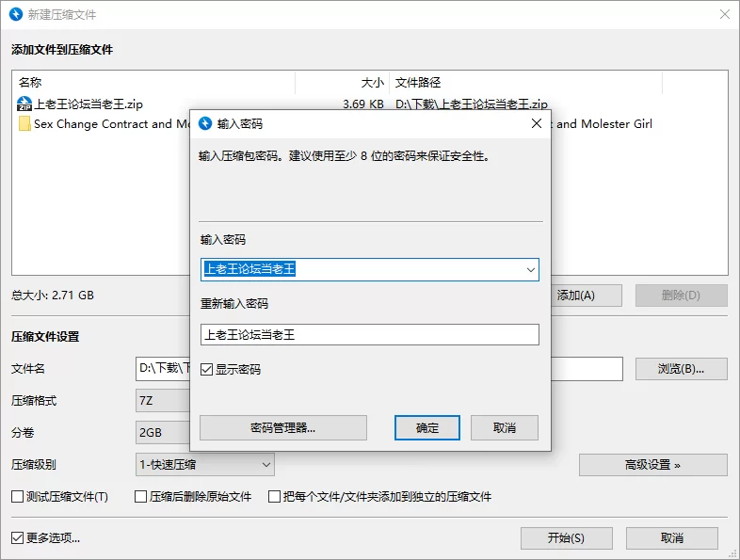The image size is (740, 560).
Task: Toggle the 显示密码 checkbox
Action: [x=207, y=369]
